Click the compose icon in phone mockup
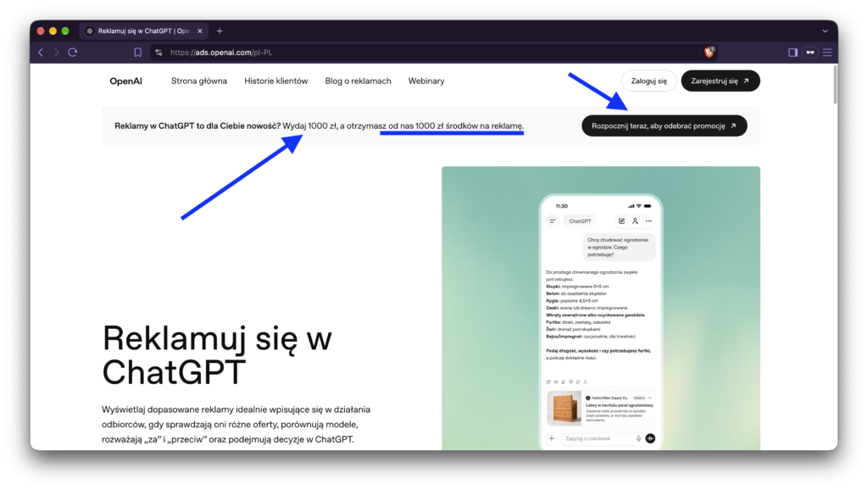 point(621,221)
